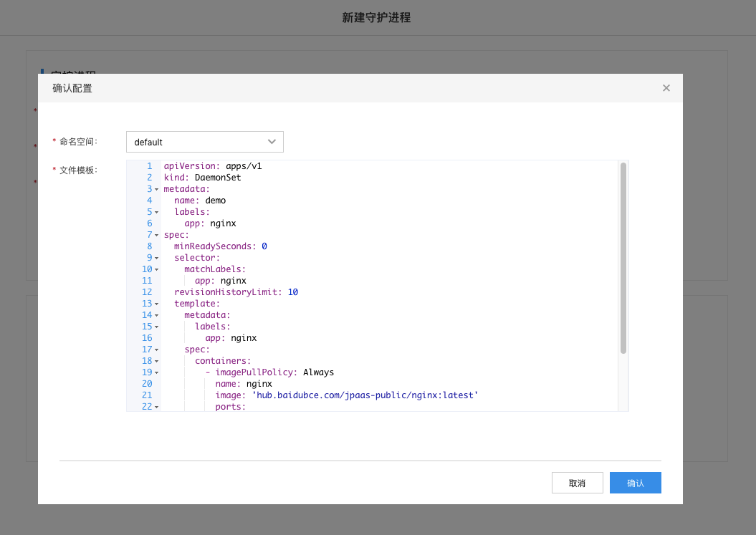Screen dimensions: 756x535
Task: Collapse the selector block at line 9
Action: click(157, 259)
